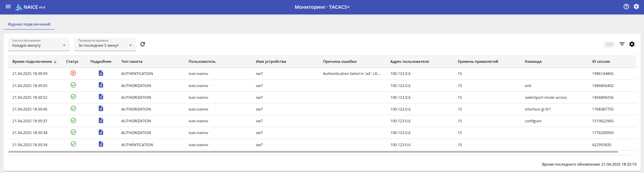This screenshot has height=173, width=644.
Task: Click the Тип пакета column header
Action: tap(131, 61)
